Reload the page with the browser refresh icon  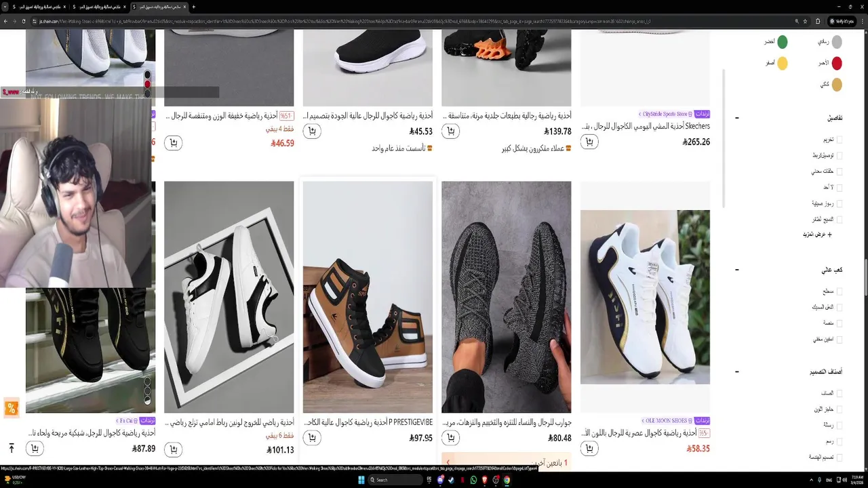(x=24, y=21)
